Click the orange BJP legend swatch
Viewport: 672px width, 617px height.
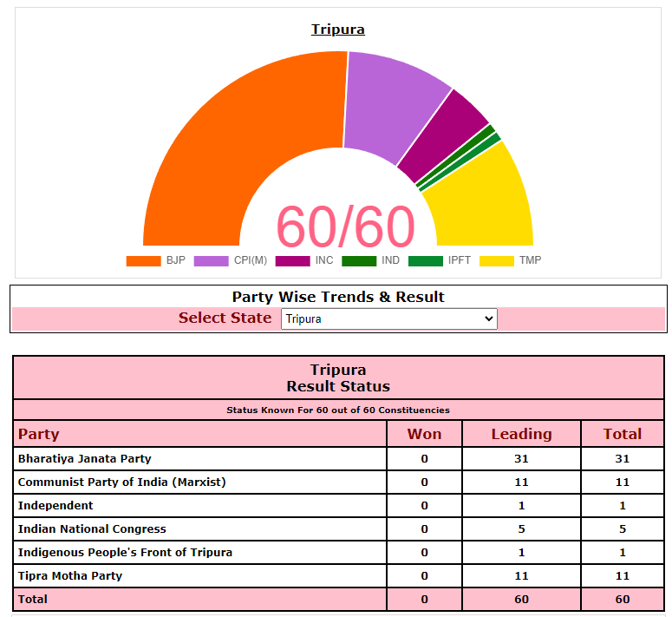(144, 260)
